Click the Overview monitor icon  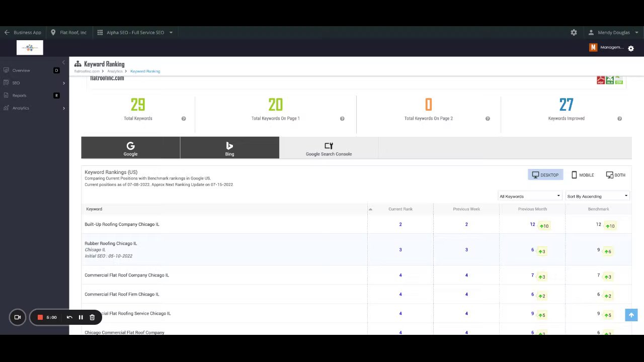pyautogui.click(x=7, y=70)
